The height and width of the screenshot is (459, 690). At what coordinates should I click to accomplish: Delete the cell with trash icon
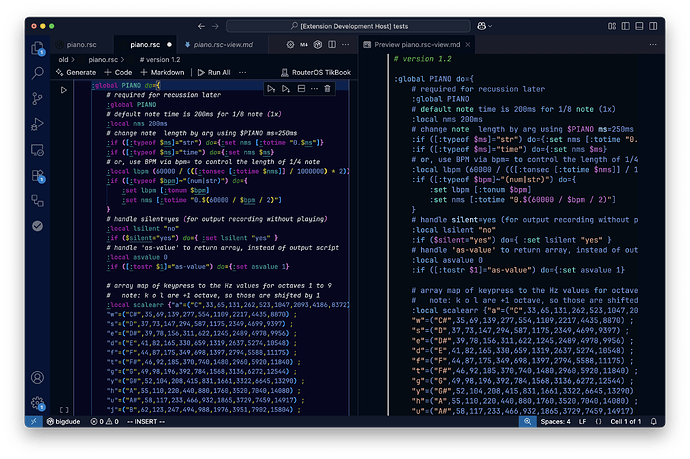(x=327, y=89)
